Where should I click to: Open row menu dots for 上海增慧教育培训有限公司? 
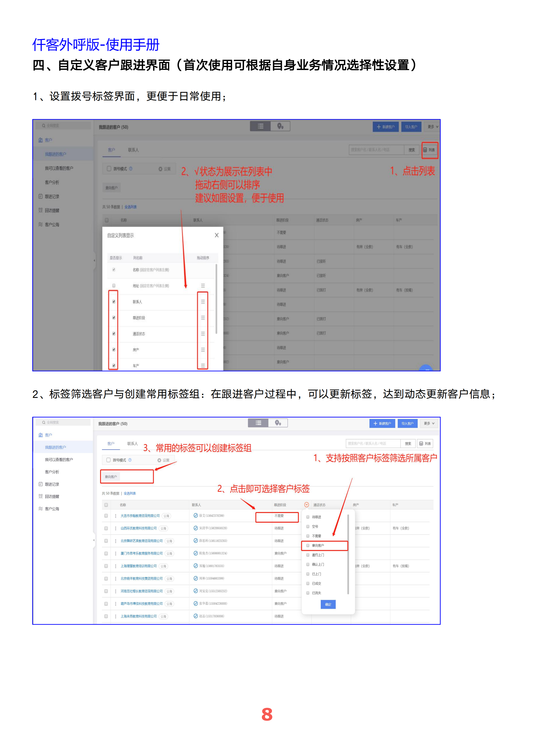(x=116, y=566)
